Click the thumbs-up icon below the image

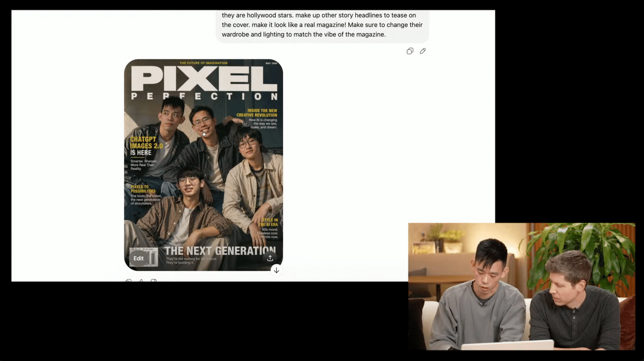(x=141, y=280)
